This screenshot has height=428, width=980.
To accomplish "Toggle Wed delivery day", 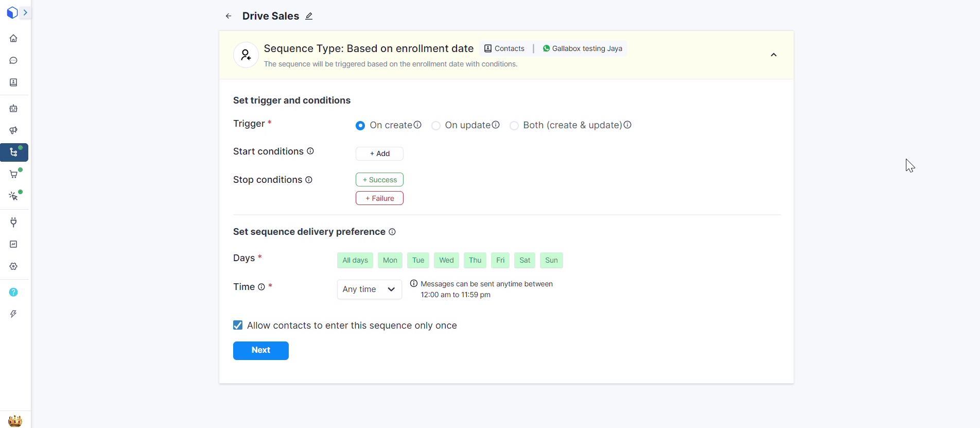I will pyautogui.click(x=446, y=260).
